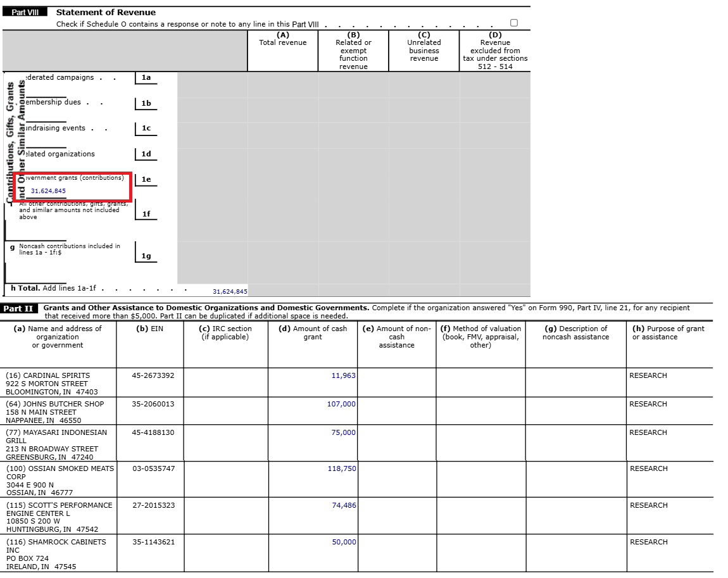
Task: Click RESEARCH purpose in Shamrock Cabinets row
Action: [649, 543]
